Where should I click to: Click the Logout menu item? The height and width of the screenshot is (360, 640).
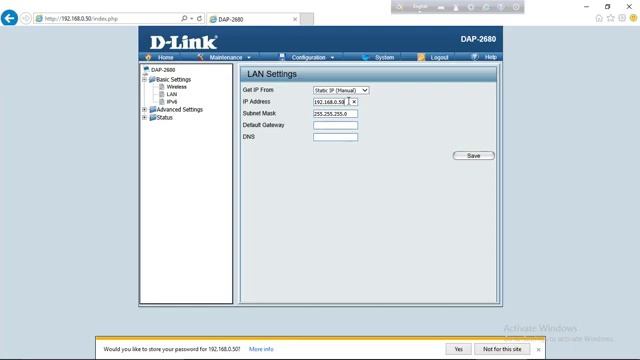point(433,58)
